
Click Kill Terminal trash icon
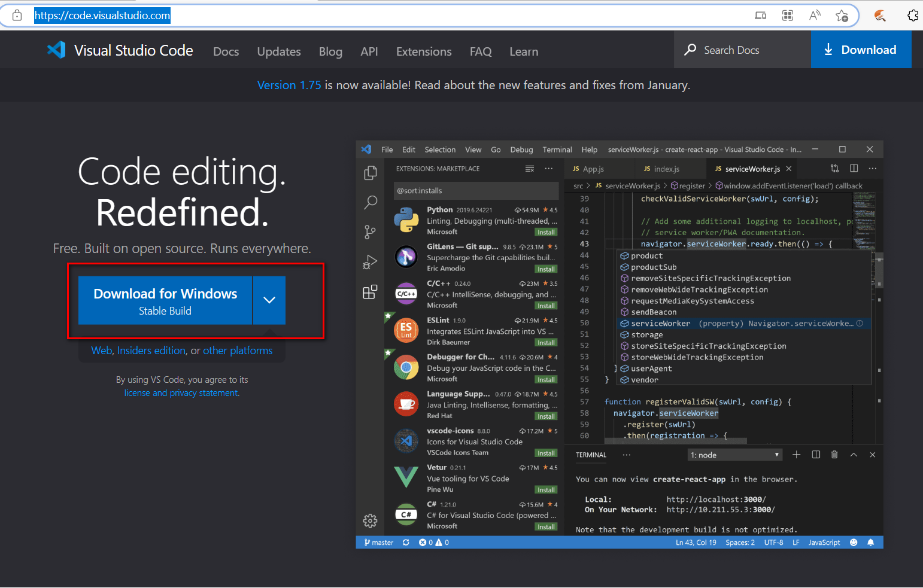(x=834, y=455)
